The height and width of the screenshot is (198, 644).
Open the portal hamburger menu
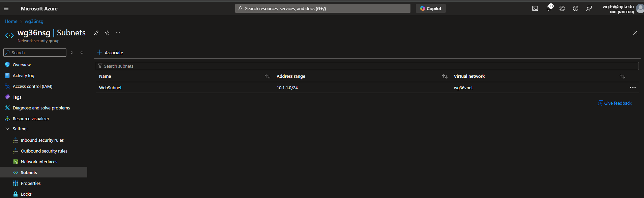point(6,8)
